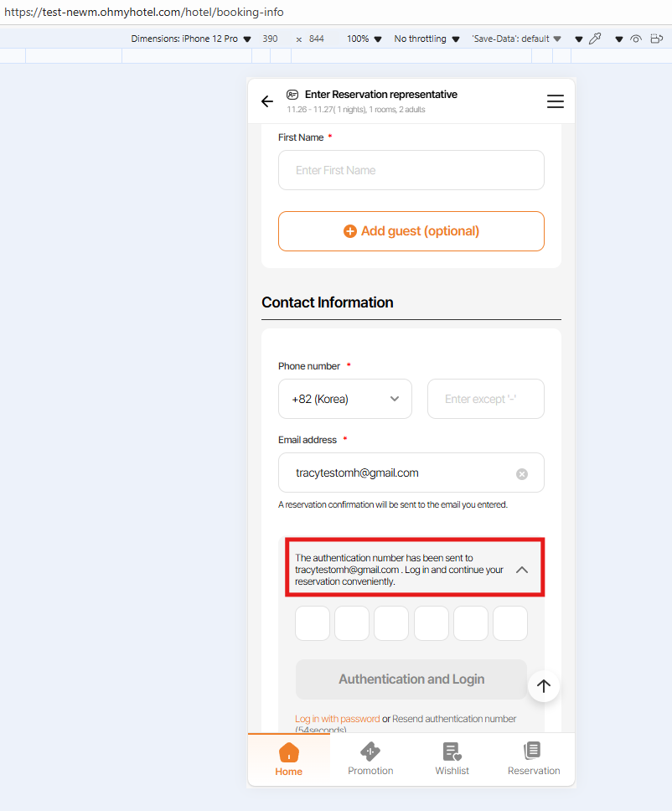Switch to the Promotion tab
This screenshot has height=811, width=672.
[x=370, y=759]
